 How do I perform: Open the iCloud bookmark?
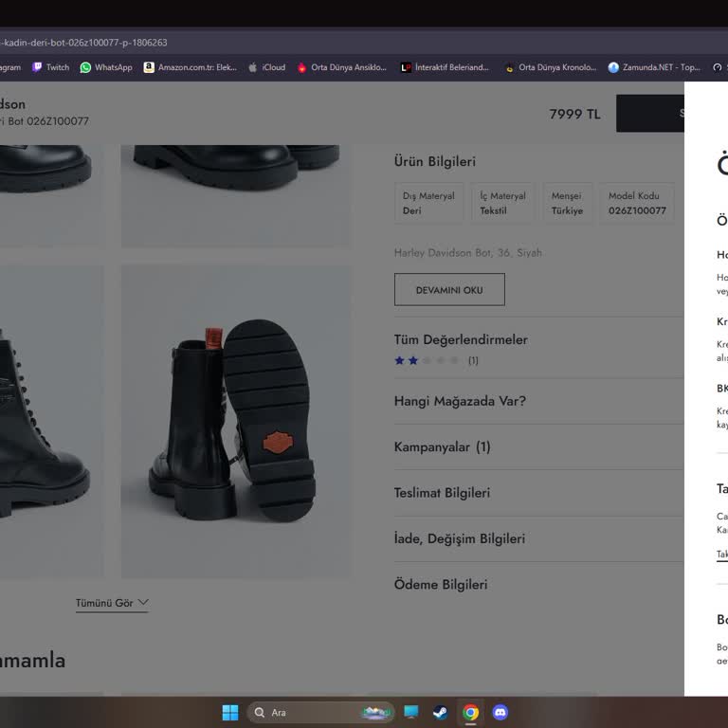266,67
